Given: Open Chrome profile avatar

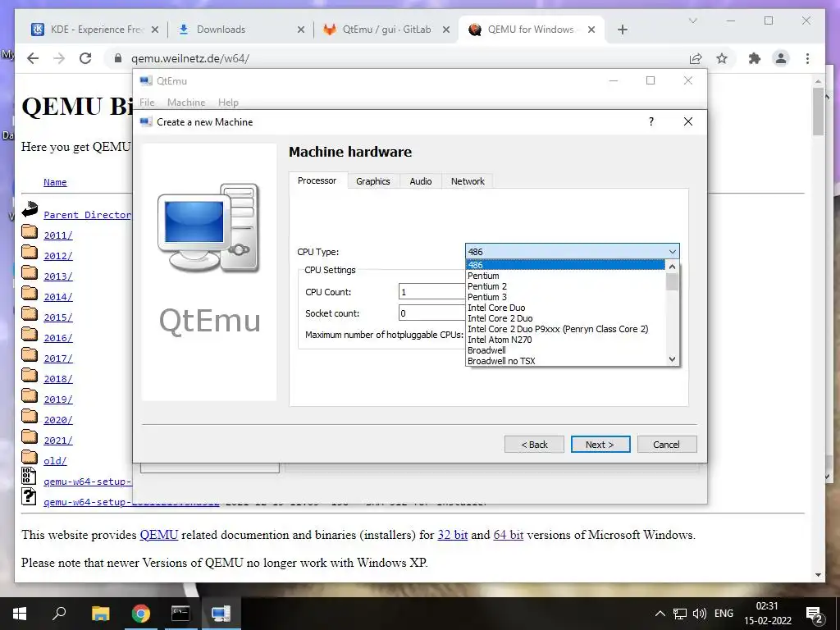Looking at the screenshot, I should (x=781, y=58).
